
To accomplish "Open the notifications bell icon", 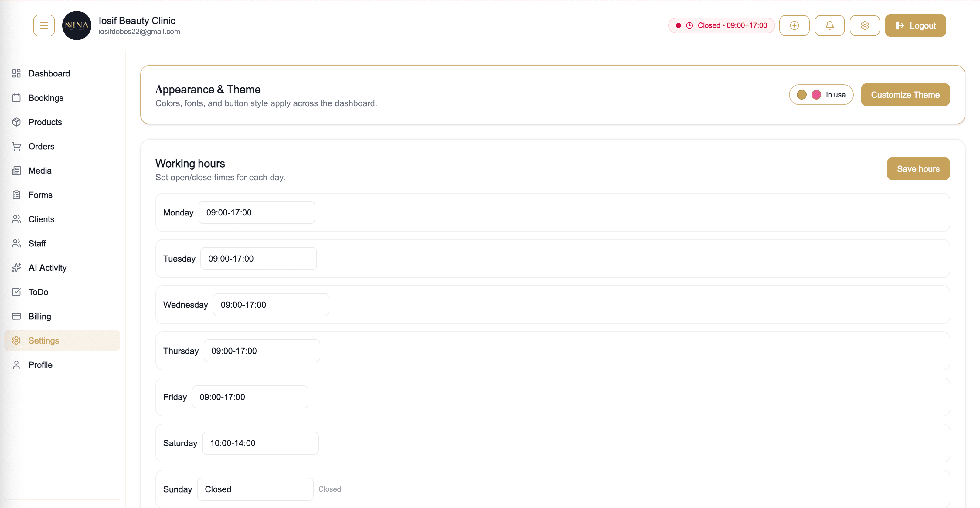I will point(829,25).
